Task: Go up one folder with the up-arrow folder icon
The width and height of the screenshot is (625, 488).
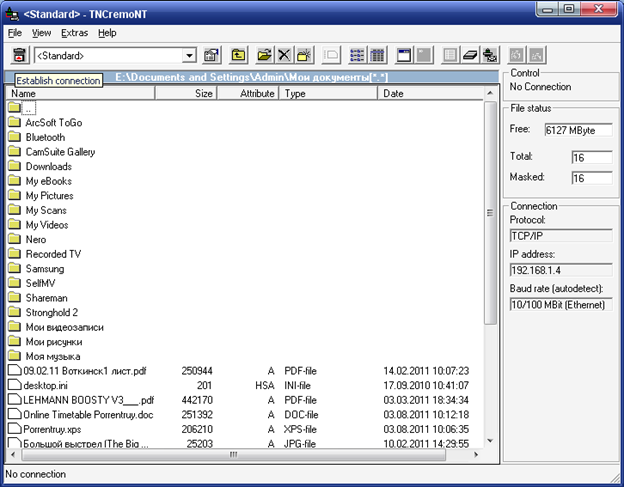Action: [x=239, y=56]
